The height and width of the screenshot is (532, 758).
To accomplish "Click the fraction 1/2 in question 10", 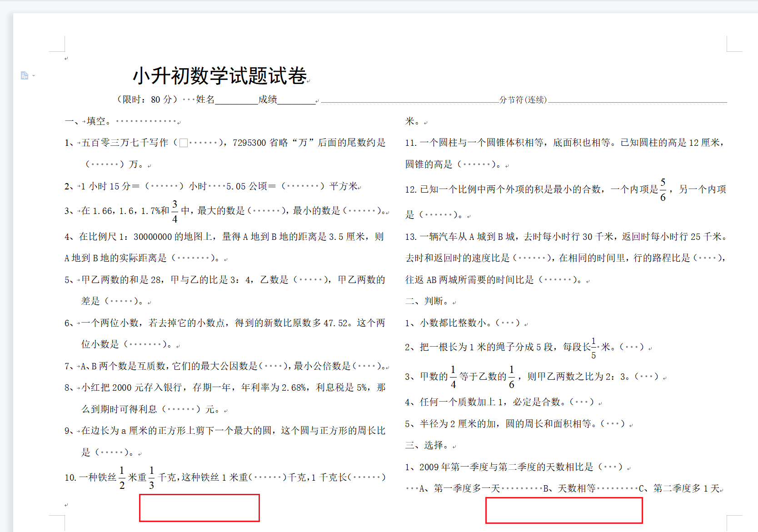I will coord(122,478).
